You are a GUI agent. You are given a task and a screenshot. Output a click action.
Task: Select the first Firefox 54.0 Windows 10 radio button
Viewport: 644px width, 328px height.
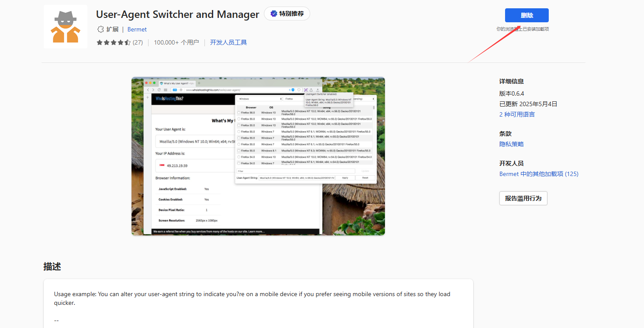click(x=239, y=157)
